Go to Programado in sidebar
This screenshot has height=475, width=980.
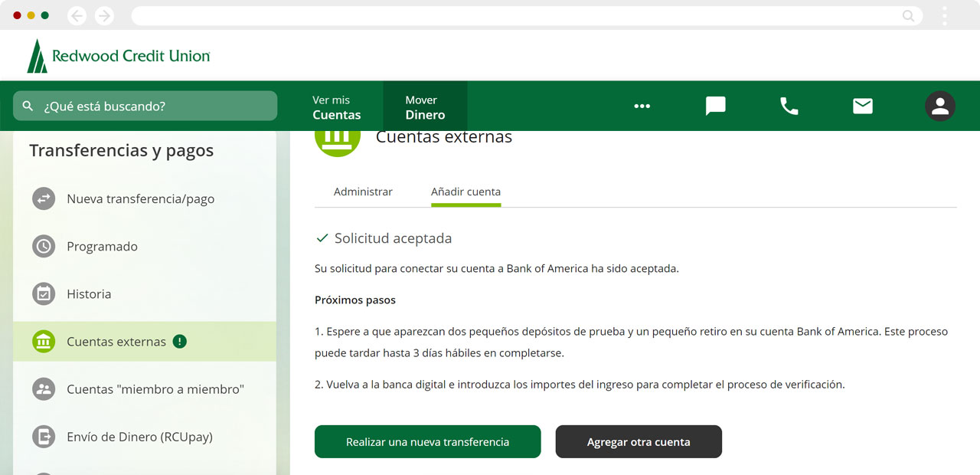pos(145,246)
